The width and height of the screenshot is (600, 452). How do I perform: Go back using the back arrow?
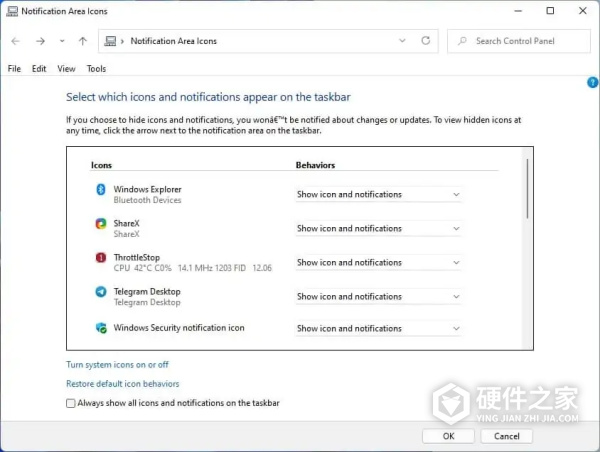pyautogui.click(x=15, y=41)
